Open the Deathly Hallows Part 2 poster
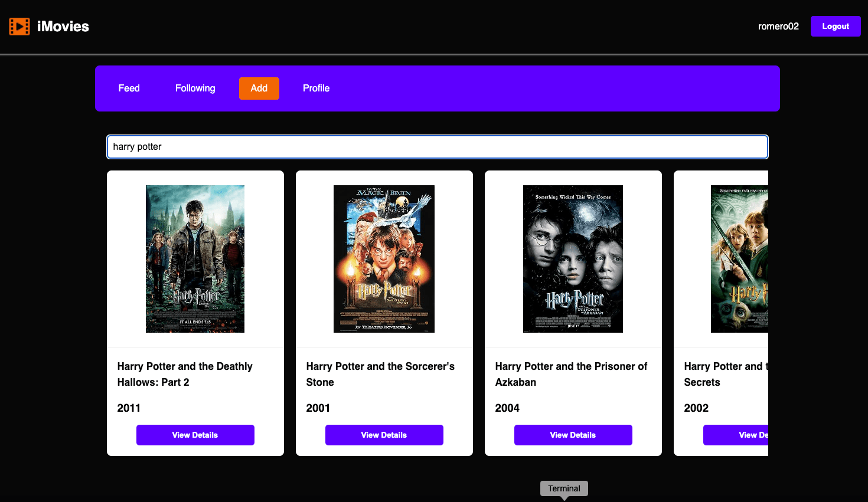Screen dimensions: 868x502 click(x=195, y=259)
